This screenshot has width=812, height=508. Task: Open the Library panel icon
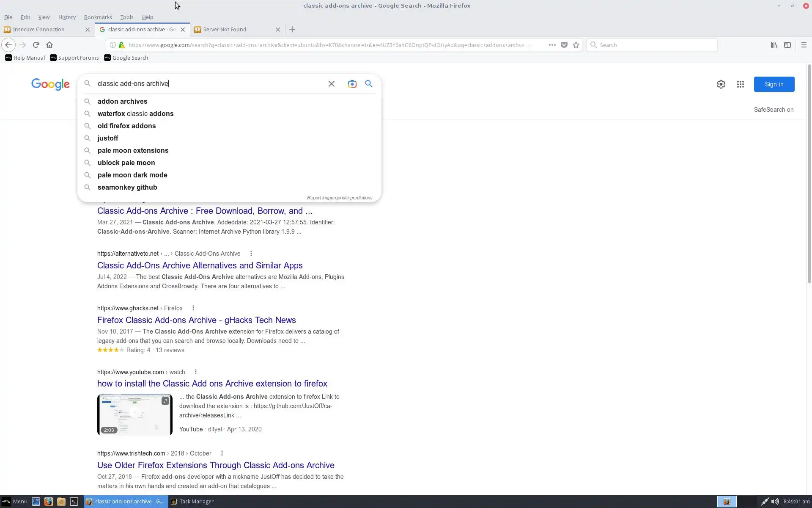click(x=774, y=45)
